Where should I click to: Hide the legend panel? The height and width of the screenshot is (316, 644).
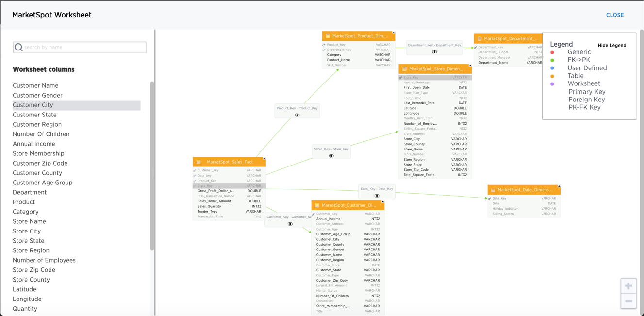(611, 45)
